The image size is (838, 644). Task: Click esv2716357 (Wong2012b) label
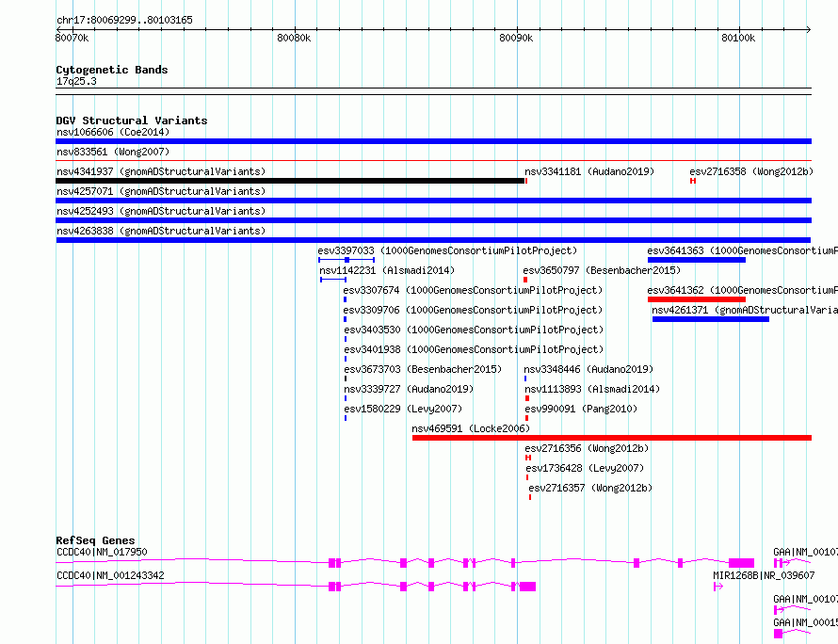590,488
